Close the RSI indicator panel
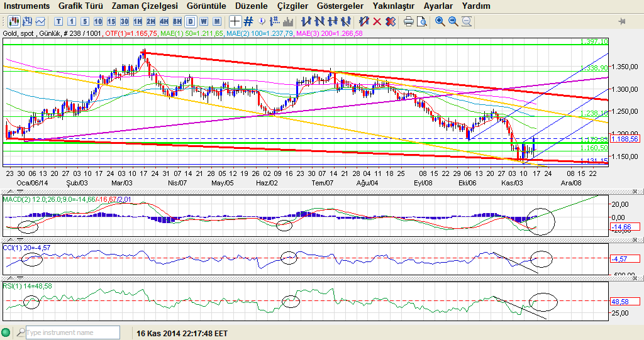The width and height of the screenshot is (644, 340). (635, 278)
